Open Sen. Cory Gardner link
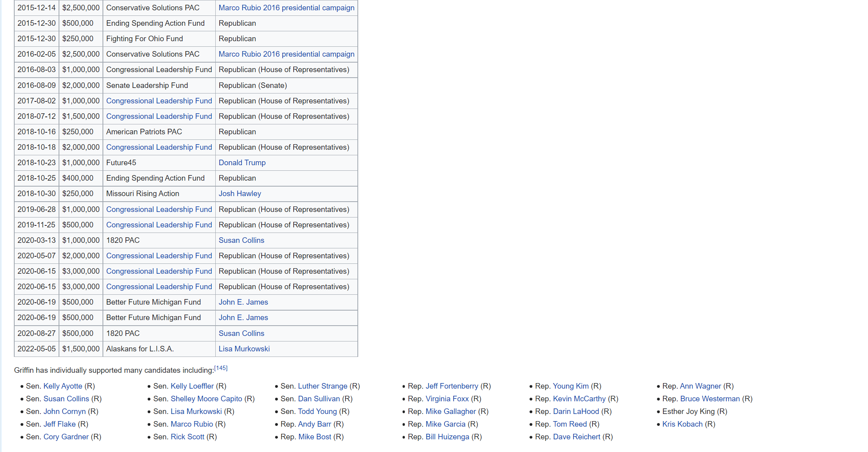This screenshot has width=868, height=452. click(x=66, y=437)
